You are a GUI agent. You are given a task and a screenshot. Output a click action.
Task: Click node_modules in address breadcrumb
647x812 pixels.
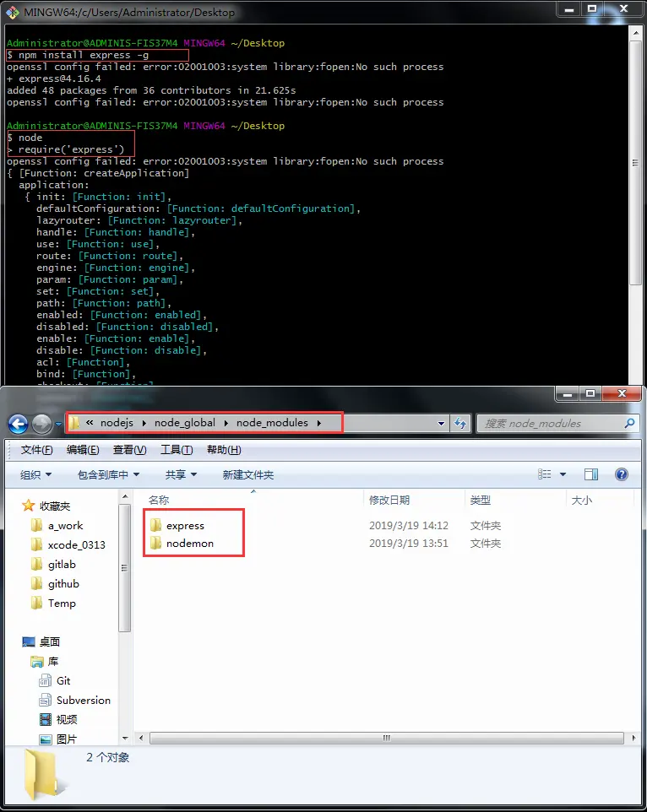pyautogui.click(x=273, y=423)
